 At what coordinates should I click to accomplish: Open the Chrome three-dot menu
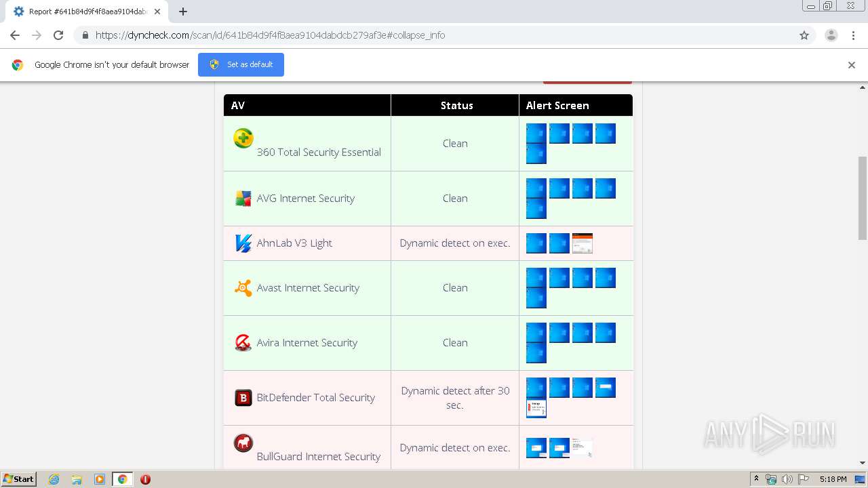click(853, 35)
